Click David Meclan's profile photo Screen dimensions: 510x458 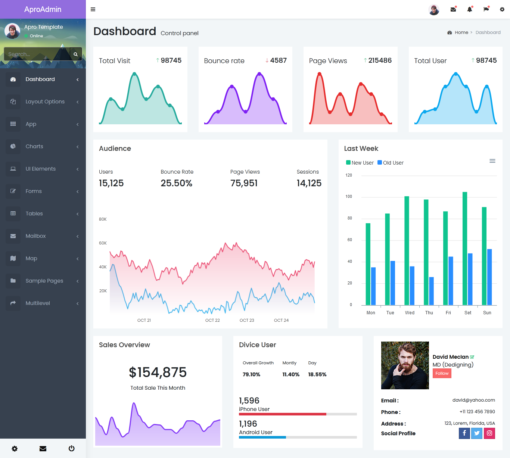pyautogui.click(x=405, y=365)
